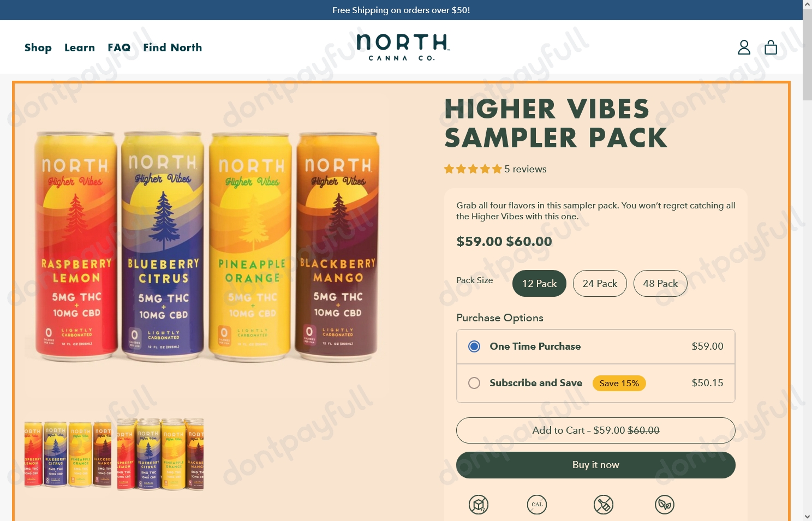Viewport: 812px width, 521px height.
Task: Click the no-sugar cube icon
Action: [x=479, y=505]
